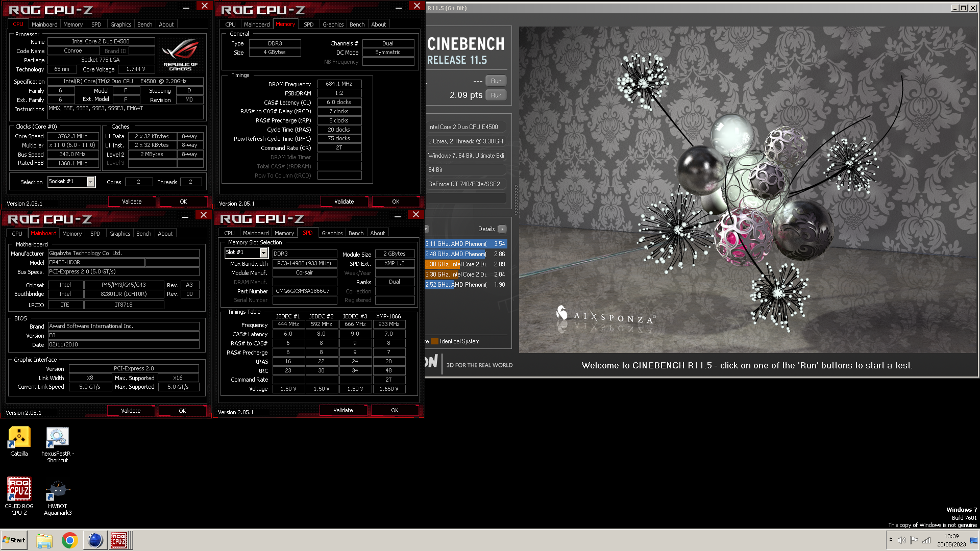Click the Cinebench GeForce GT 740 info line
This screenshot has height=551, width=980.
(466, 184)
